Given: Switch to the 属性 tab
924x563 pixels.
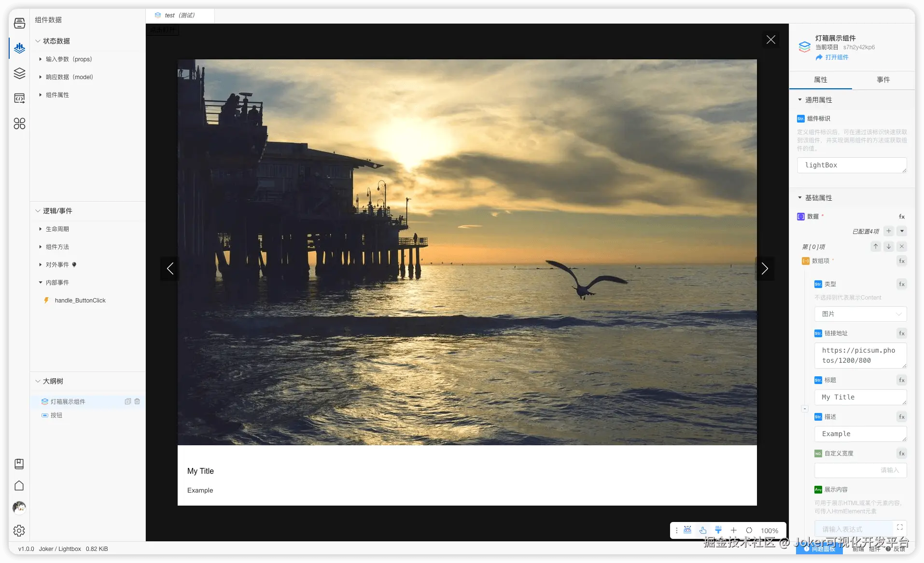Looking at the screenshot, I should coord(821,80).
